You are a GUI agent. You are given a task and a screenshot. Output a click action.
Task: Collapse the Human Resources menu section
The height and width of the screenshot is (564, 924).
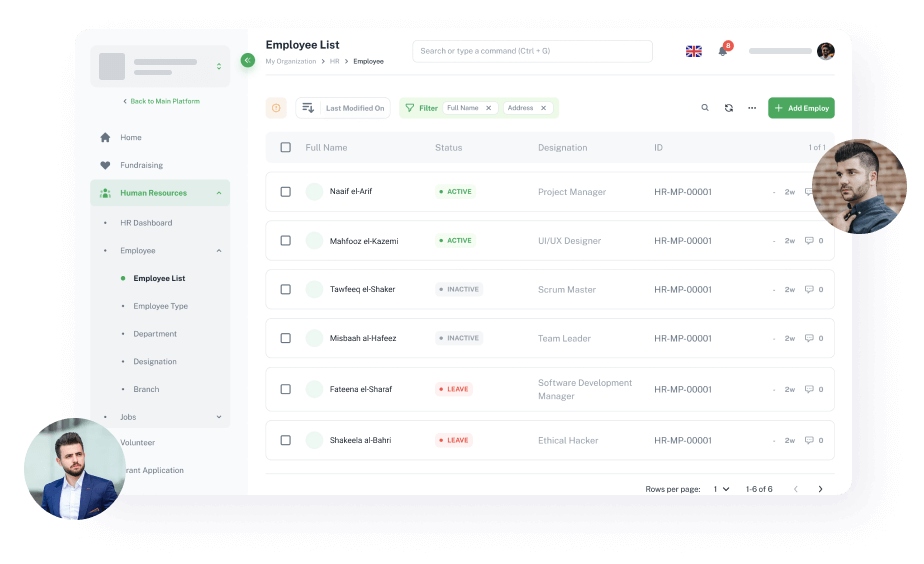tap(219, 193)
